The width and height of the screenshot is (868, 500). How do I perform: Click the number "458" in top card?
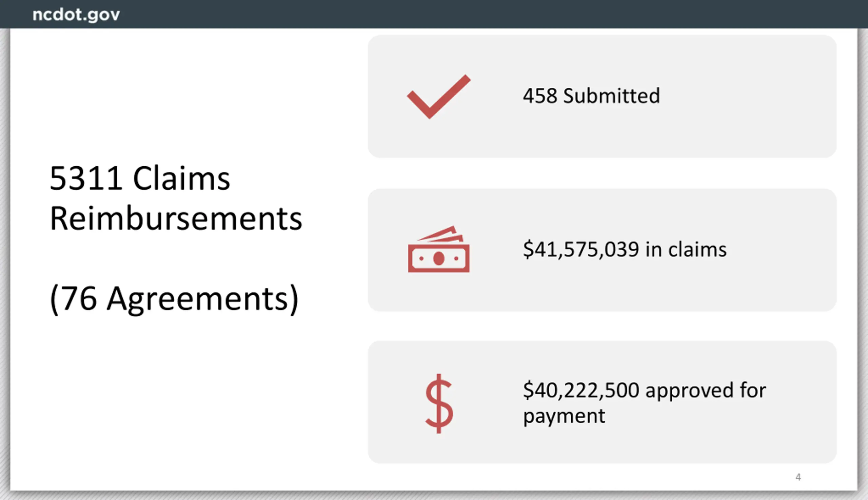click(x=540, y=96)
